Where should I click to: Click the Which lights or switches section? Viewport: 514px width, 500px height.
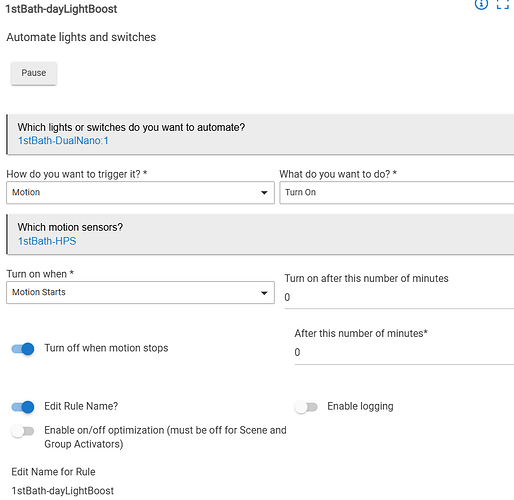(260, 134)
